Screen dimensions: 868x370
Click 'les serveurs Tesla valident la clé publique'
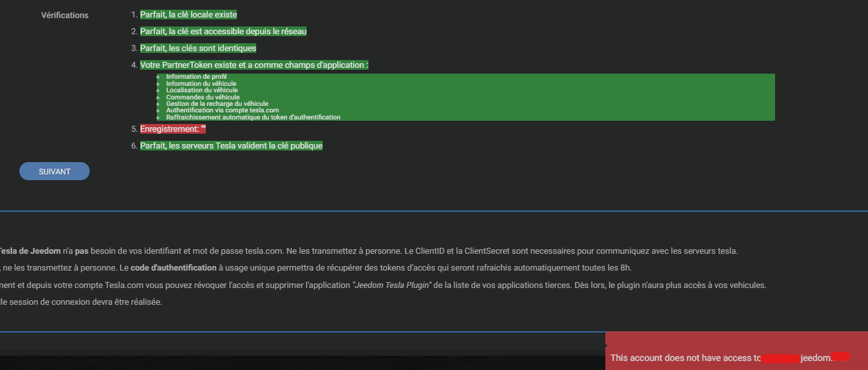(245, 146)
